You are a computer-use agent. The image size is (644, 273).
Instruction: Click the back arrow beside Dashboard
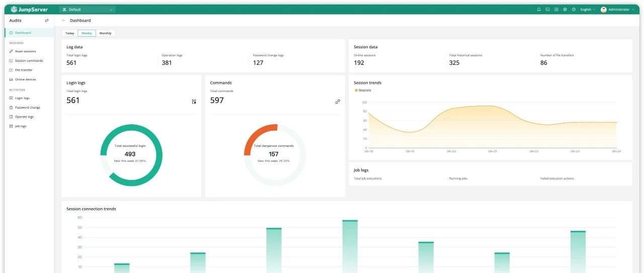tap(63, 21)
